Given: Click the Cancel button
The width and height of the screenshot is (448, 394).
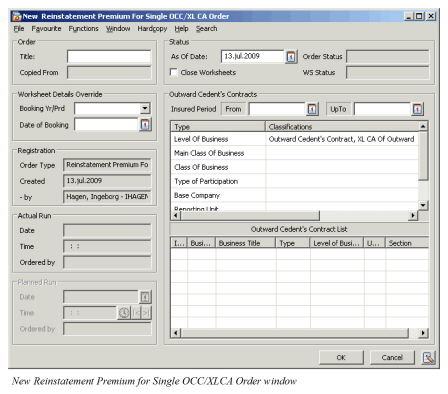Looking at the screenshot, I should pos(392,357).
